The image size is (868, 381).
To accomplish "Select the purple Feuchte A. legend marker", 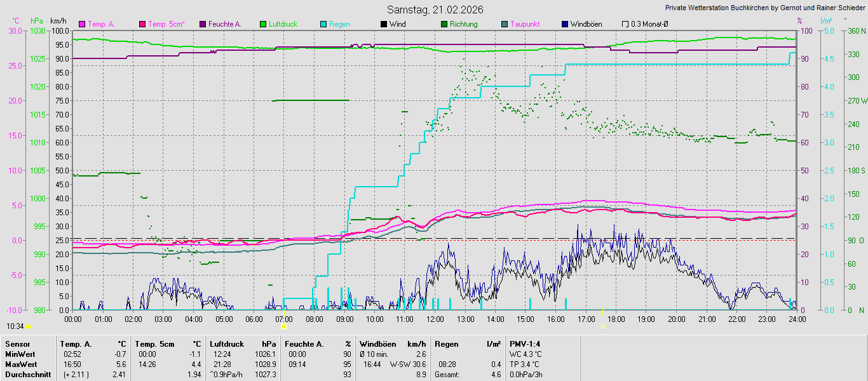I will 203,24.
